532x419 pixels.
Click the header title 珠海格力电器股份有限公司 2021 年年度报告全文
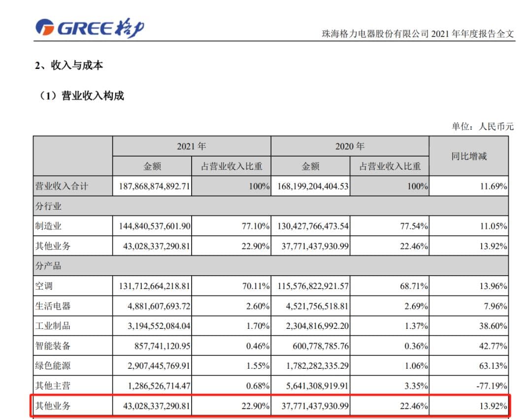coord(417,34)
